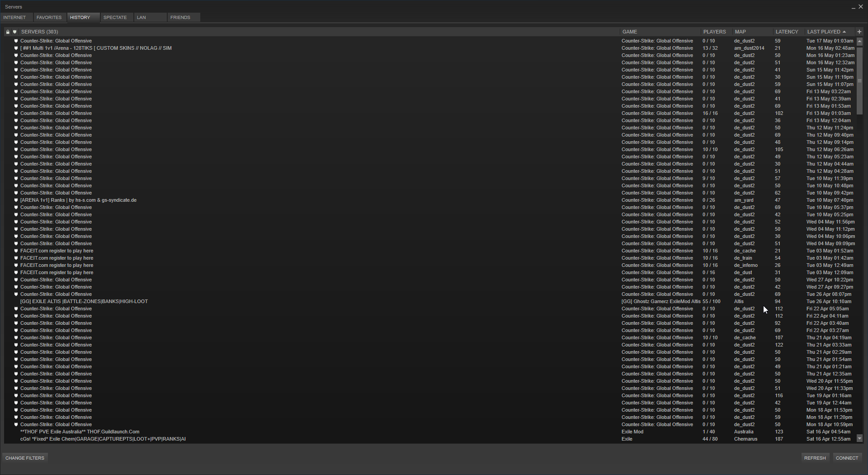
Task: Click the am_dust2014 map cell
Action: [749, 48]
